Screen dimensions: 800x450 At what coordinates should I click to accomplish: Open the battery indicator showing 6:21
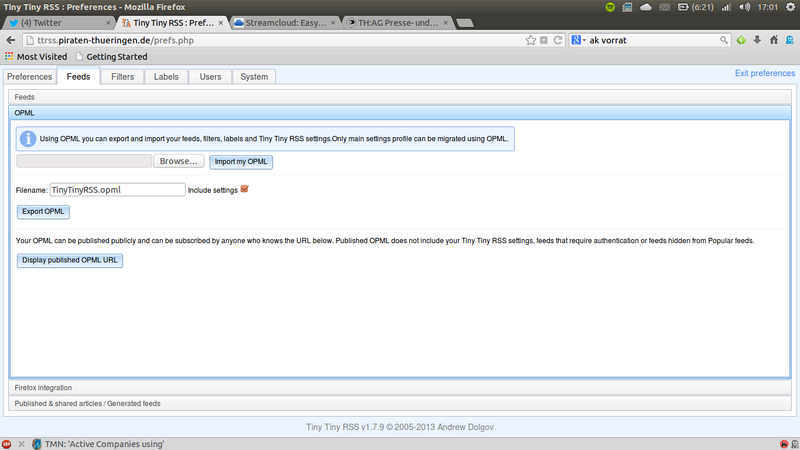[695, 7]
